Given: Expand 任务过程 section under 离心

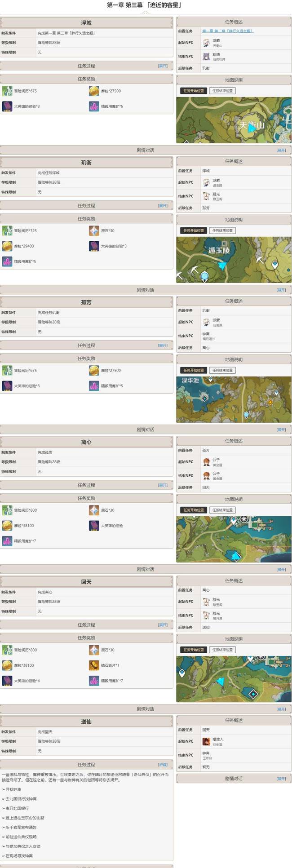Looking at the screenshot, I should [x=163, y=485].
